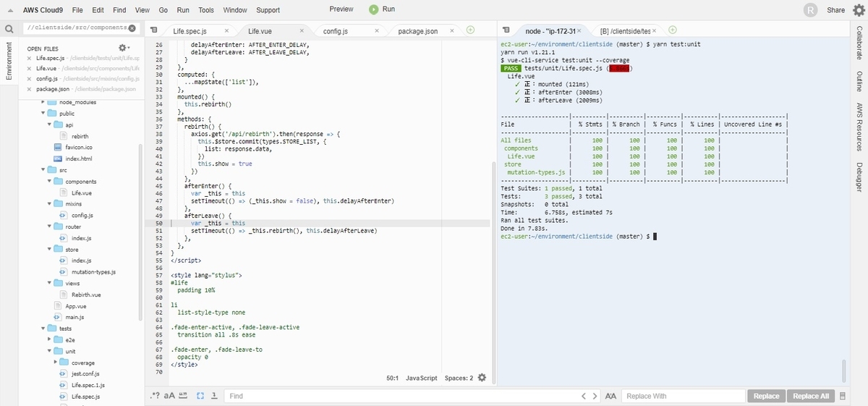Click the Share button
Image resolution: width=868 pixels, height=406 pixels.
(x=836, y=10)
